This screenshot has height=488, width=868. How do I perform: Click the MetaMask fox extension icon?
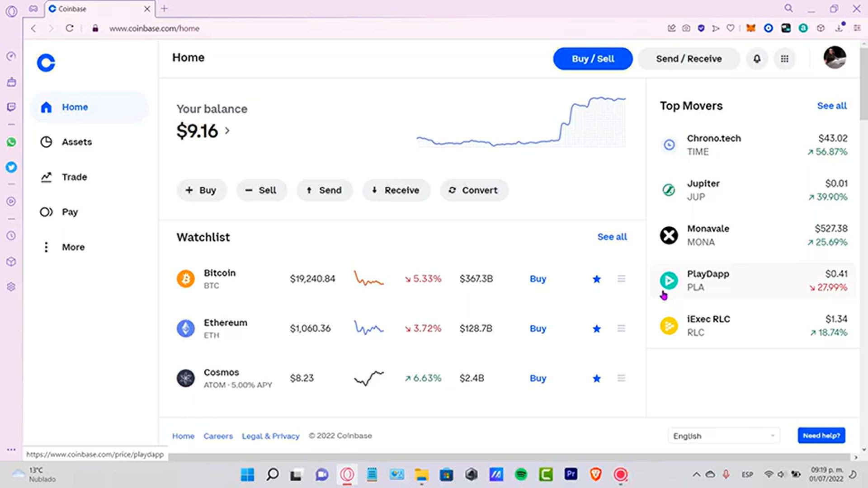click(x=751, y=28)
